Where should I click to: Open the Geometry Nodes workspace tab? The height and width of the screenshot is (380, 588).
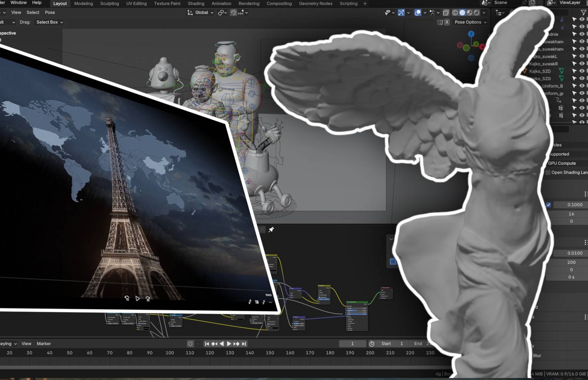coord(315,4)
